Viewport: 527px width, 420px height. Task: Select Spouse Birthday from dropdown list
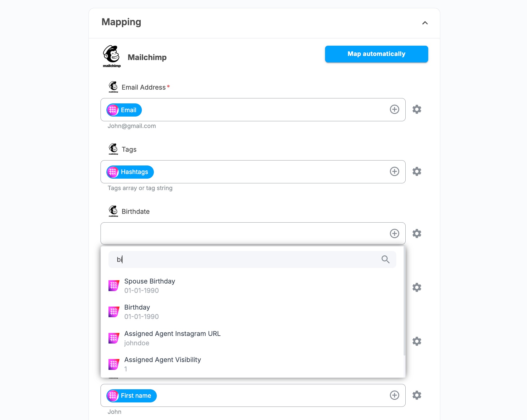click(149, 286)
